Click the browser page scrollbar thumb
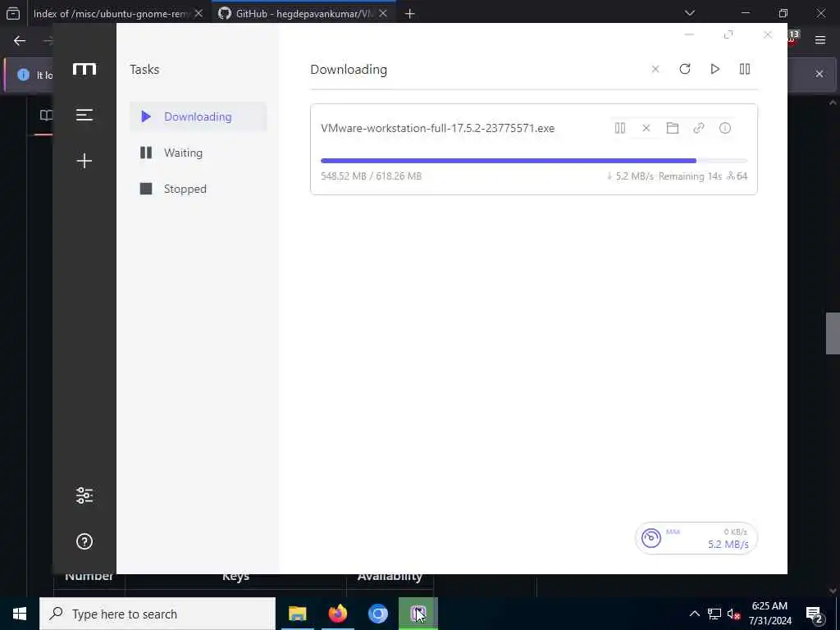The height and width of the screenshot is (630, 840). point(833,333)
